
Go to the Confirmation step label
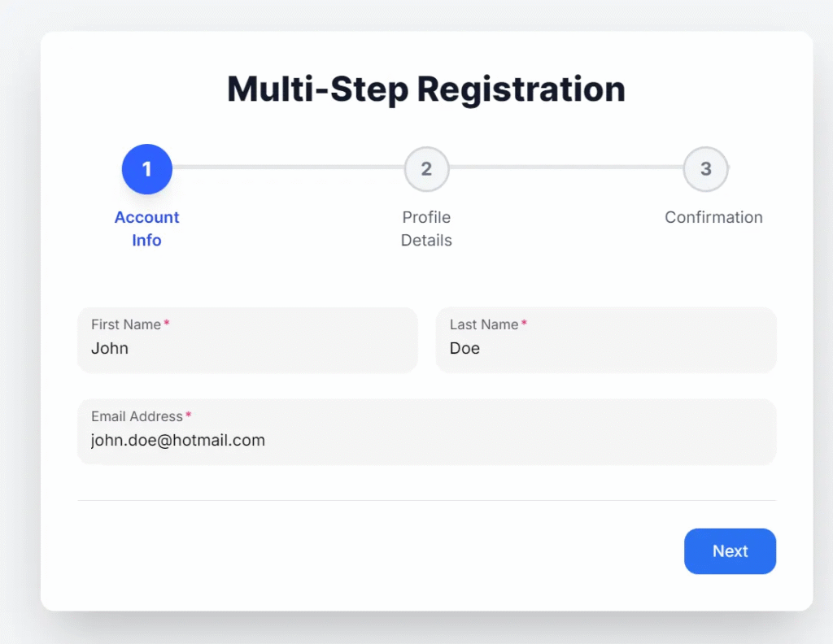pyautogui.click(x=713, y=217)
